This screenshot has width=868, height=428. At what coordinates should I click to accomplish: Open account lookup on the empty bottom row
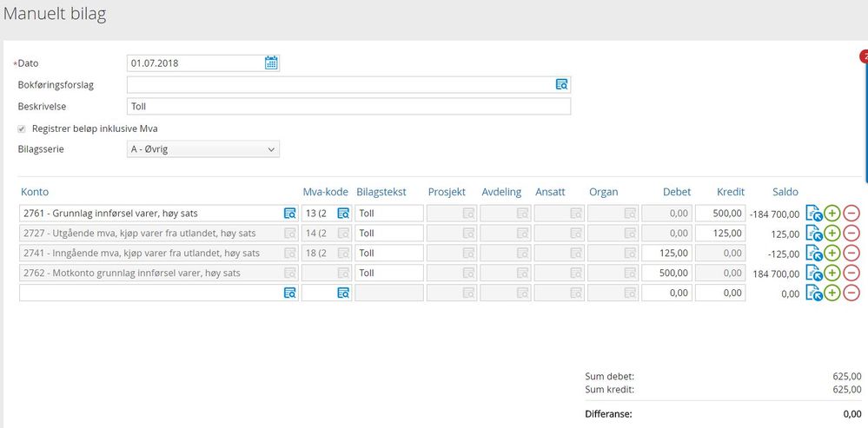coord(289,293)
